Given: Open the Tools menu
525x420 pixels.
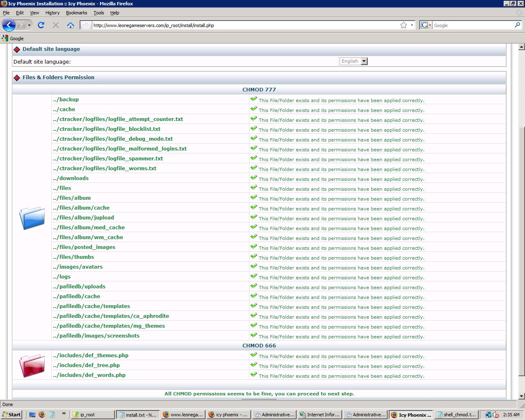Looking at the screenshot, I should pos(98,13).
